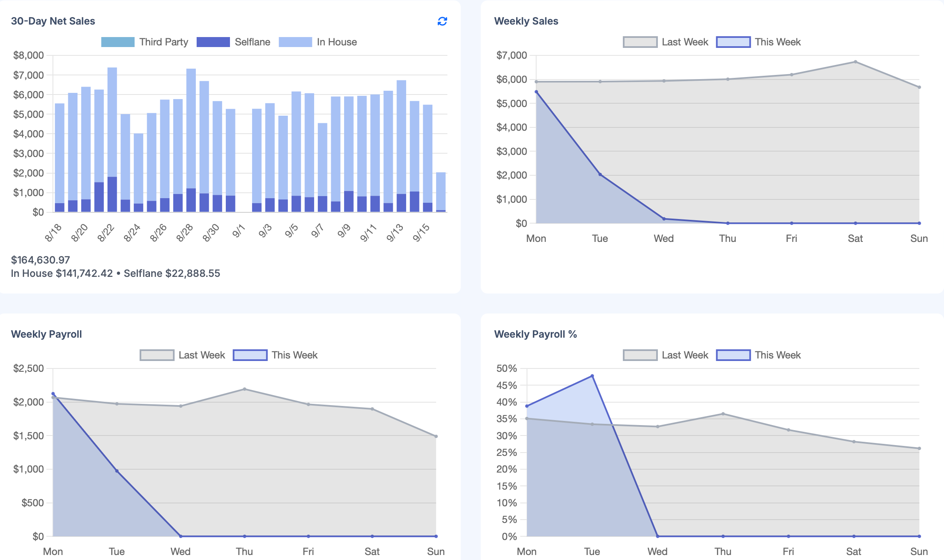Toggle Last Week in Weekly Payroll % legend

coord(640,355)
